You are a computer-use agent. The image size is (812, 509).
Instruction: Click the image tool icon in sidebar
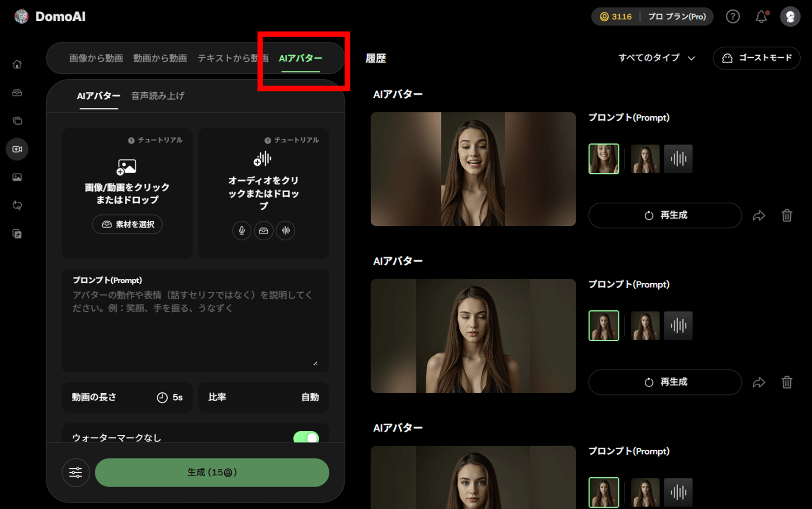(x=17, y=177)
